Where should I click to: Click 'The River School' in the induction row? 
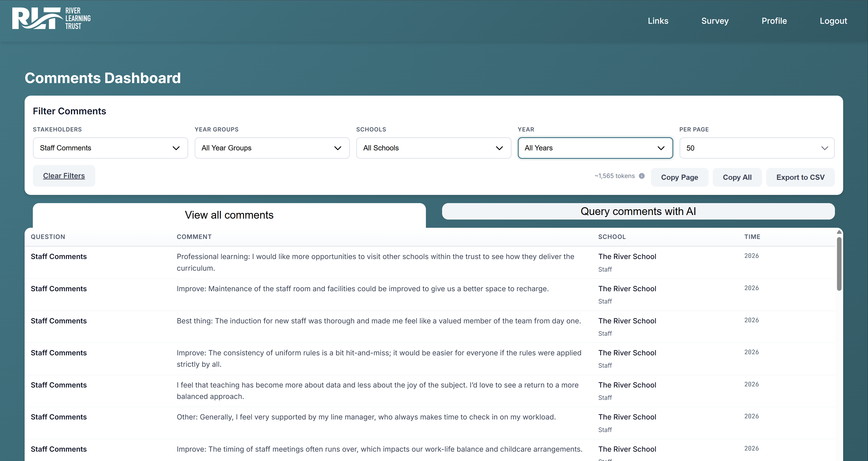click(x=627, y=321)
